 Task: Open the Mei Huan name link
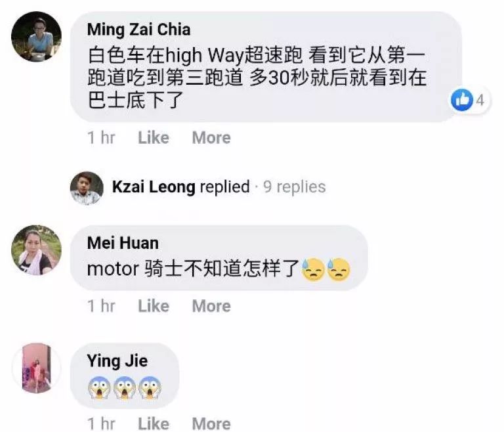click(123, 243)
